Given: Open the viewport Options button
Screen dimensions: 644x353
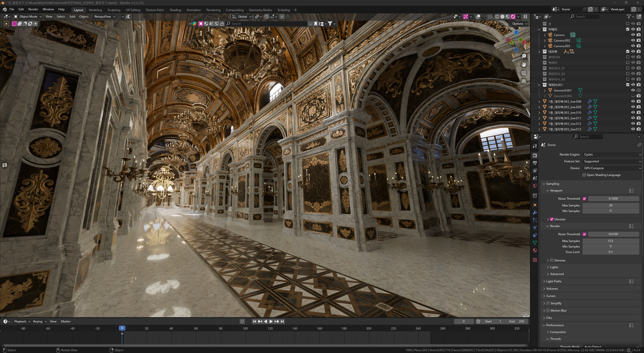Looking at the screenshot, I should [518, 24].
